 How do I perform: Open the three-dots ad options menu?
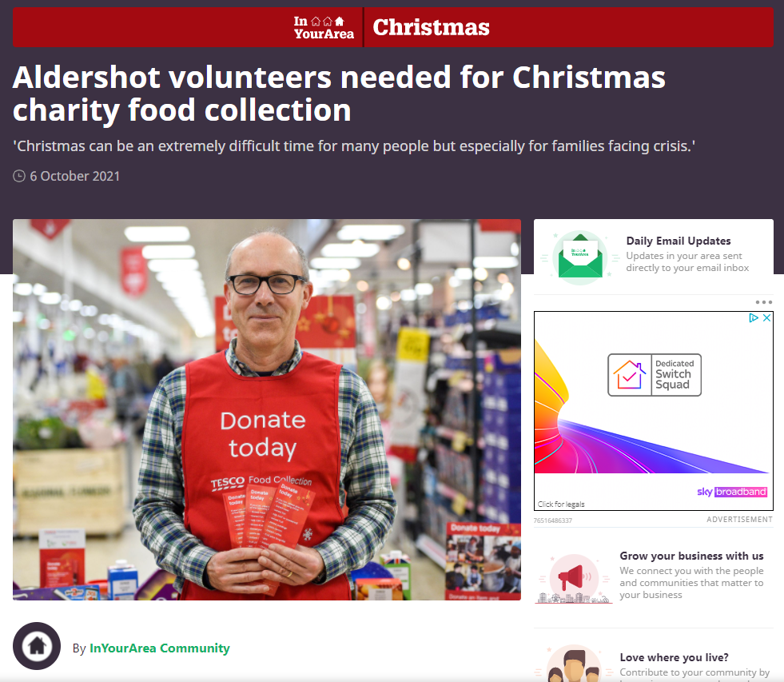pos(763,302)
